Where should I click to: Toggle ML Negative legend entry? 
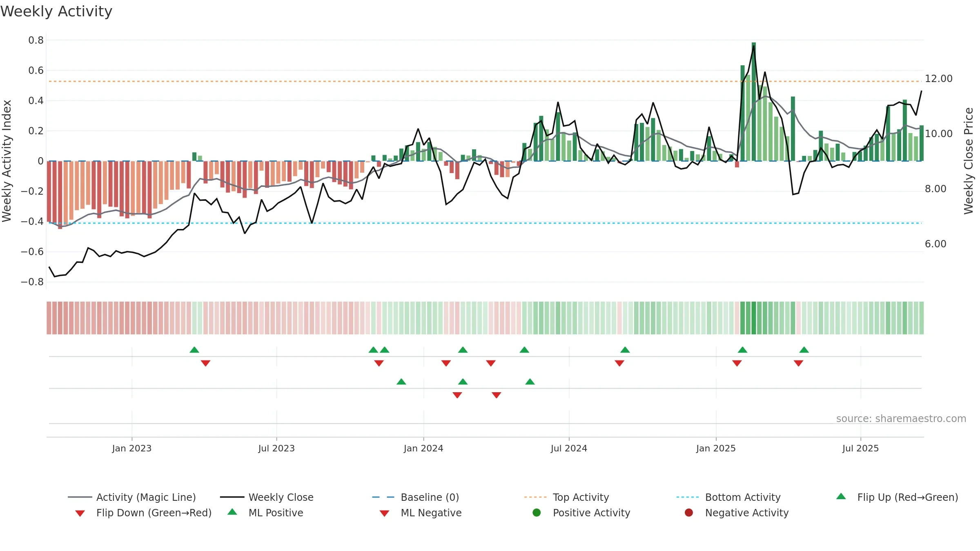[421, 513]
